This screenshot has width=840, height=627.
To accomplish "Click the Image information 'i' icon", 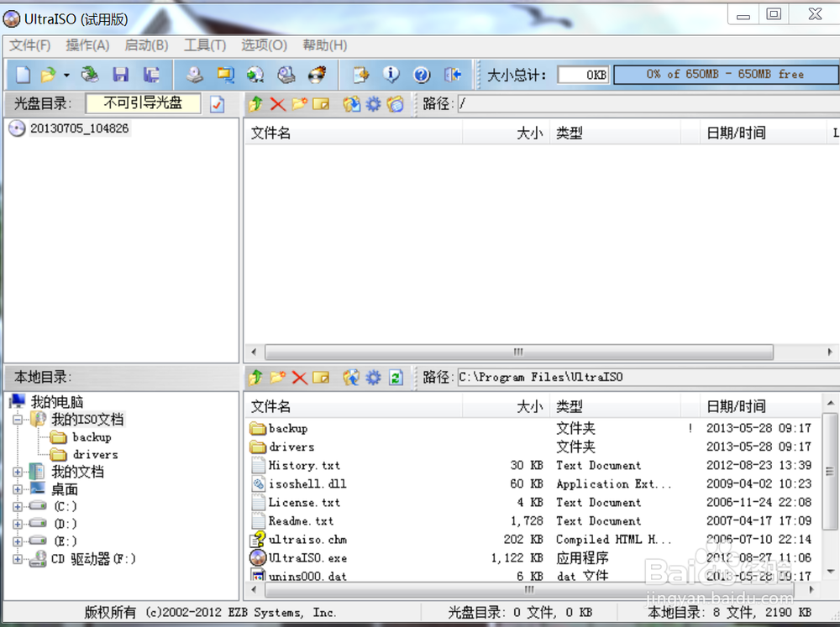I will tap(391, 75).
